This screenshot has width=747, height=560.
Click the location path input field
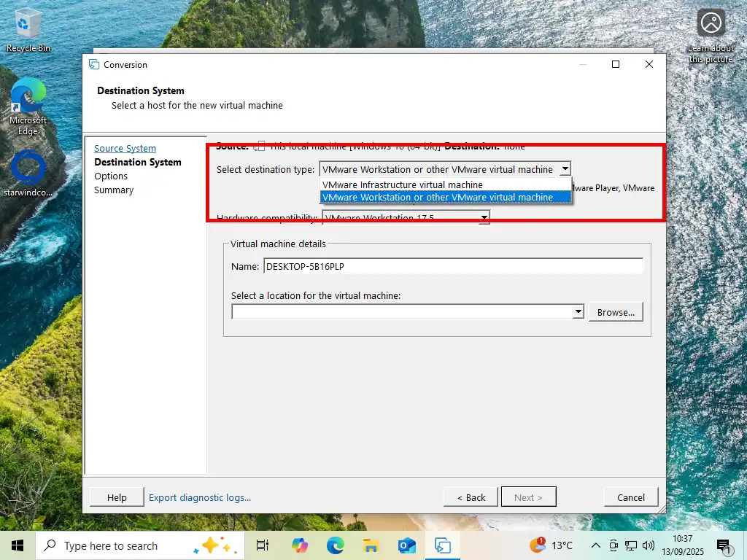tap(402, 312)
